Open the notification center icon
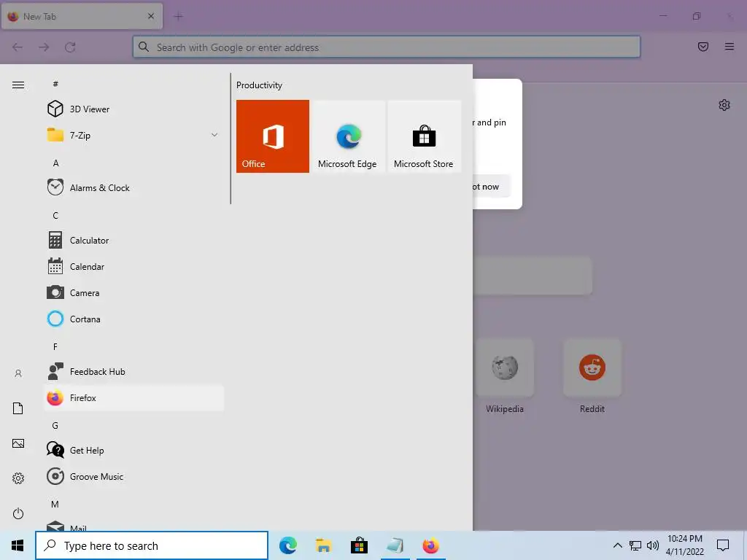The height and width of the screenshot is (560, 747). (723, 545)
